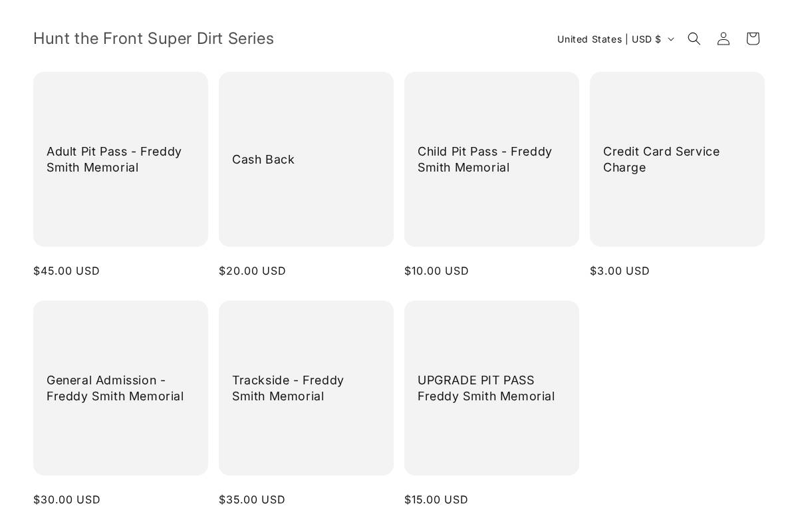Click the $15.00 USD price under UPGRADE PIT PASS
This screenshot has height=532, width=798.
(436, 499)
